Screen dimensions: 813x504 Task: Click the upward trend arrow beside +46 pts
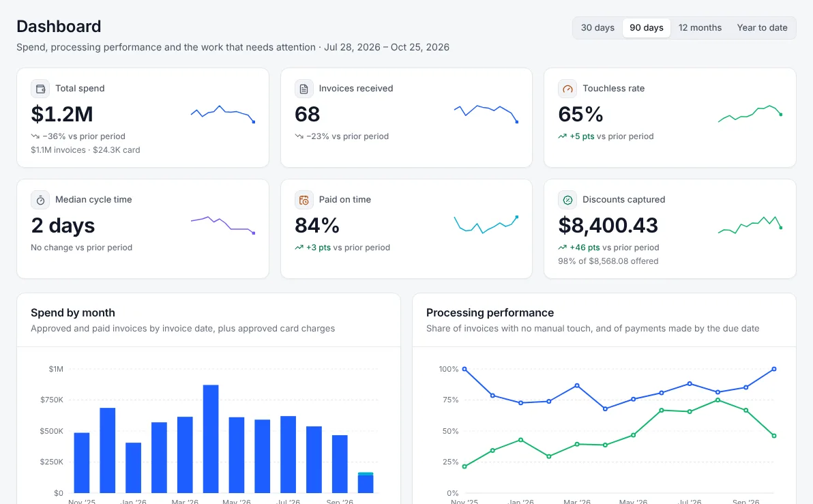[x=563, y=248]
